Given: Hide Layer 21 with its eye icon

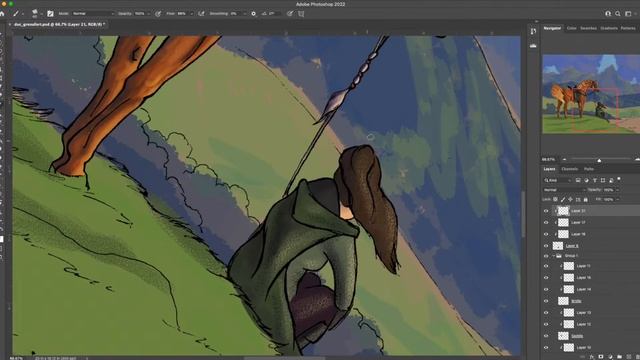Looking at the screenshot, I should point(546,211).
